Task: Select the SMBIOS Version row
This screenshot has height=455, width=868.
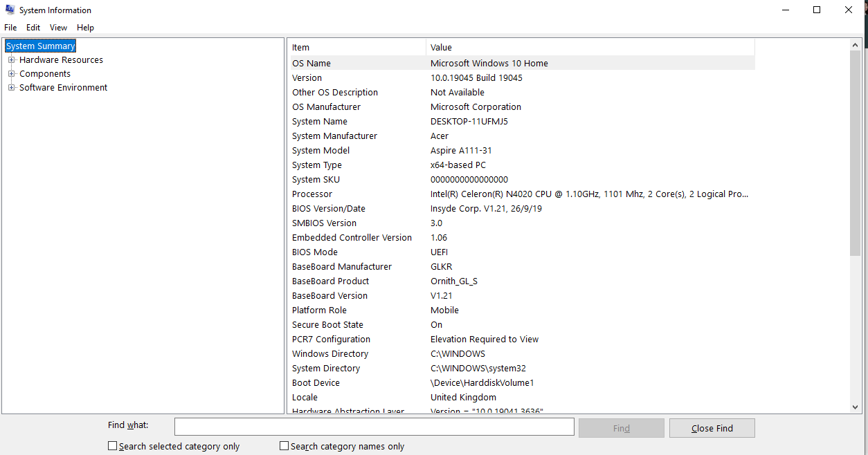Action: click(521, 223)
